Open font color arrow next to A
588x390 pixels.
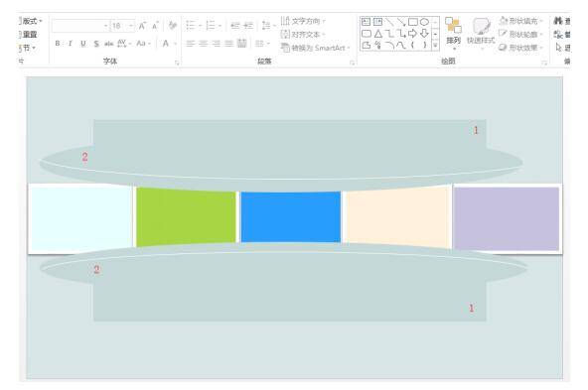click(x=175, y=44)
